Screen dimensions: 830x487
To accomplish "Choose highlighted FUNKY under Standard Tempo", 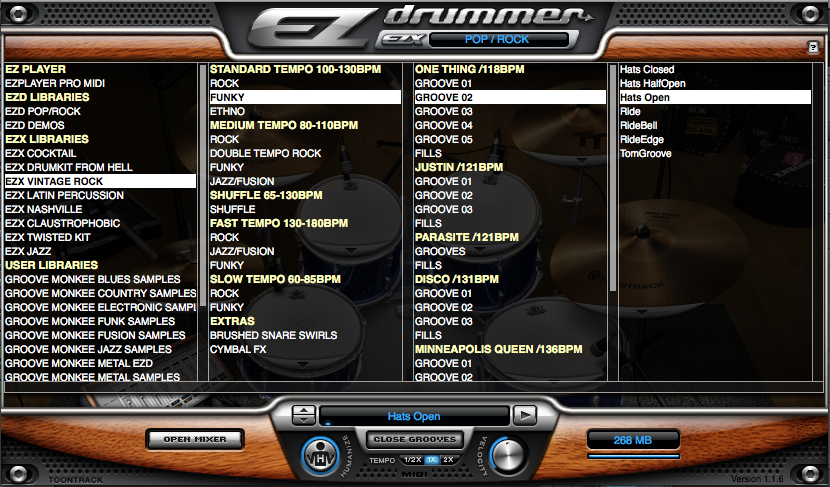I will (x=305, y=97).
